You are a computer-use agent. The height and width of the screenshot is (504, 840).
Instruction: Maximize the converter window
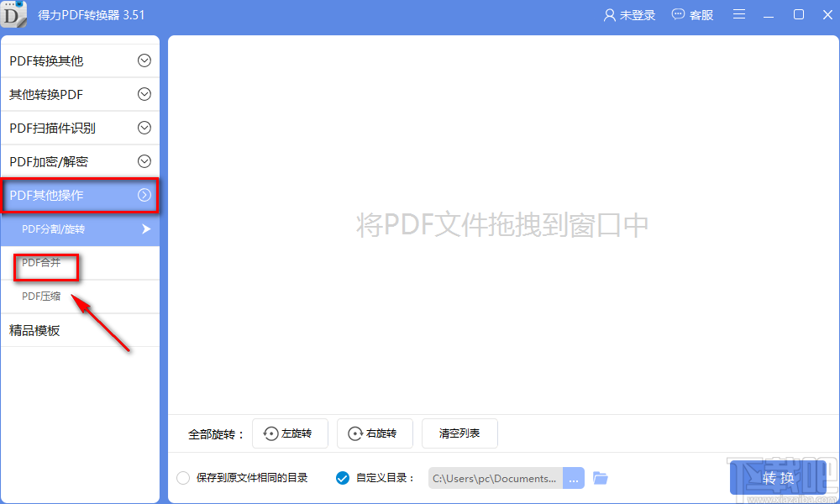(799, 14)
